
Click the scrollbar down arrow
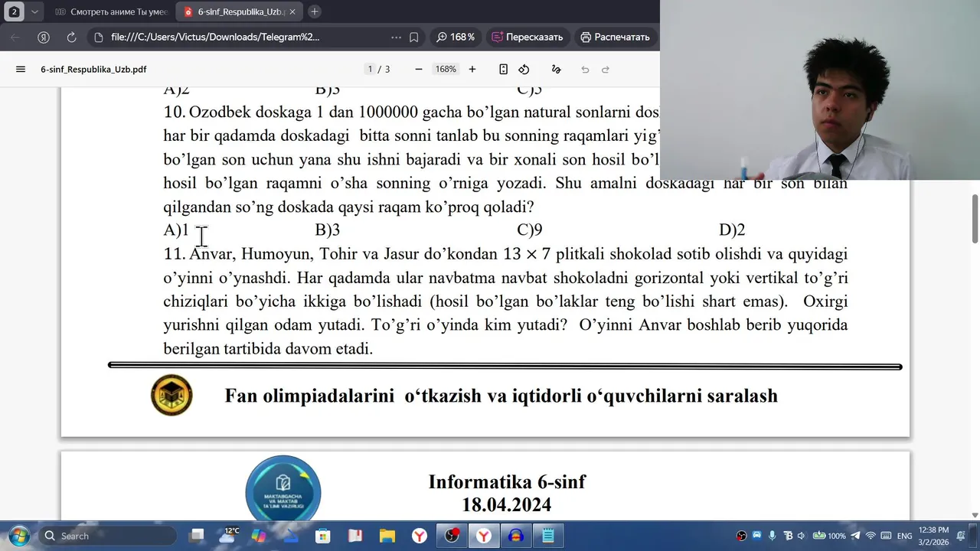click(x=975, y=516)
